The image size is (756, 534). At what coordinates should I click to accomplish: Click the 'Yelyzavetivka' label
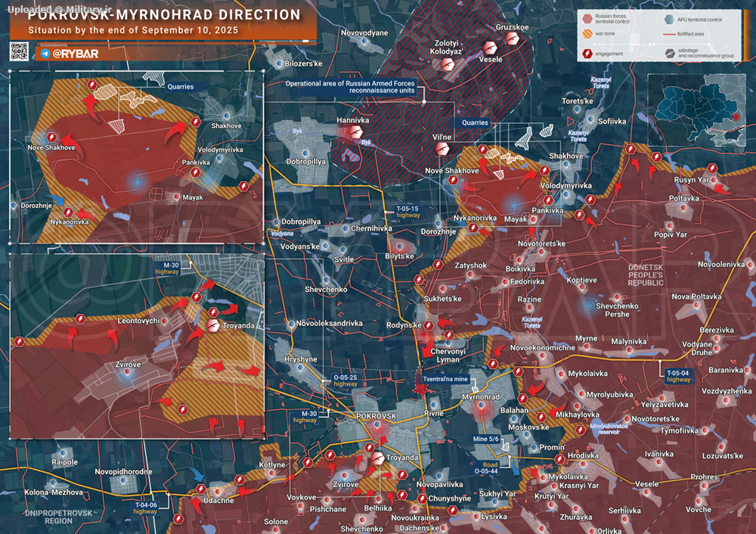coord(665,404)
